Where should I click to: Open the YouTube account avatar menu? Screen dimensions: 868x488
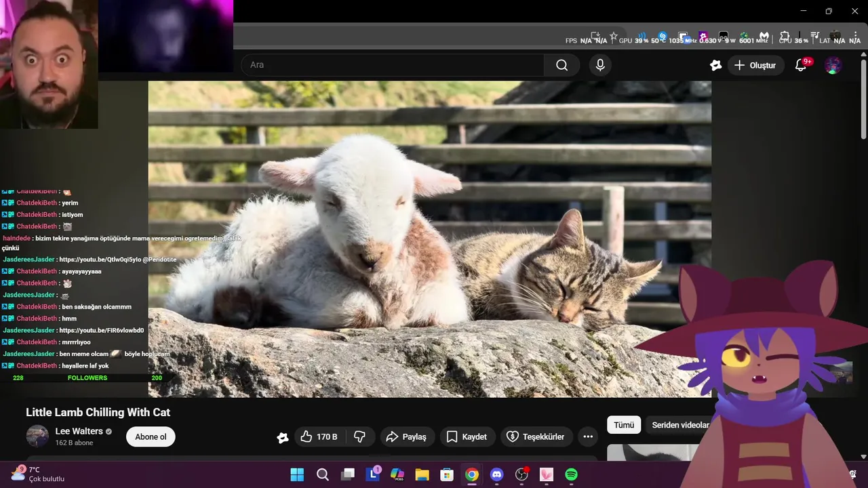833,65
